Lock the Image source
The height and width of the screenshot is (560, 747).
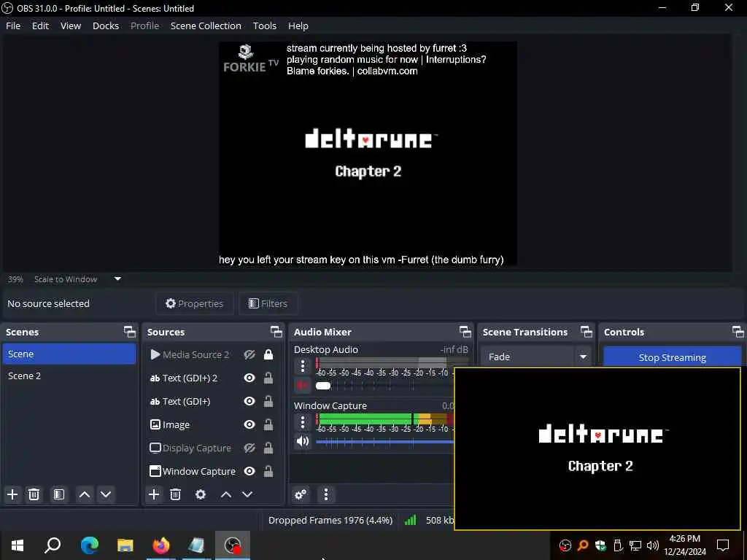(x=268, y=425)
